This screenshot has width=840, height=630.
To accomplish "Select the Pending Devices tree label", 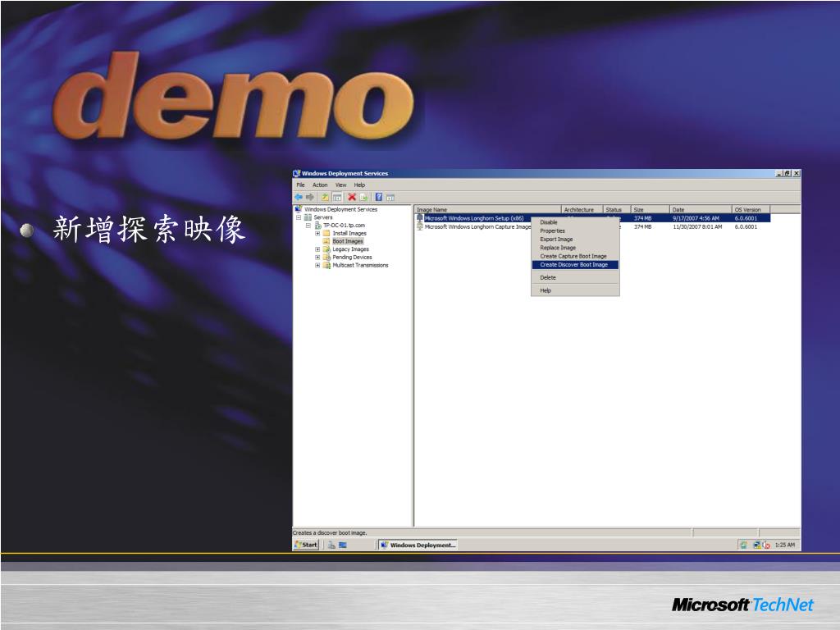I will pos(352,257).
